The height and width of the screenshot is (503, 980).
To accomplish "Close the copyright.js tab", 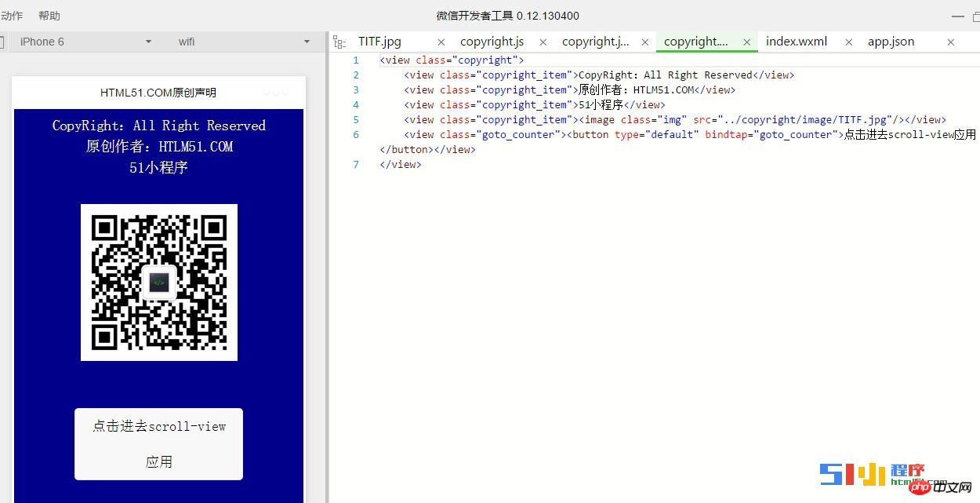I will tap(543, 42).
